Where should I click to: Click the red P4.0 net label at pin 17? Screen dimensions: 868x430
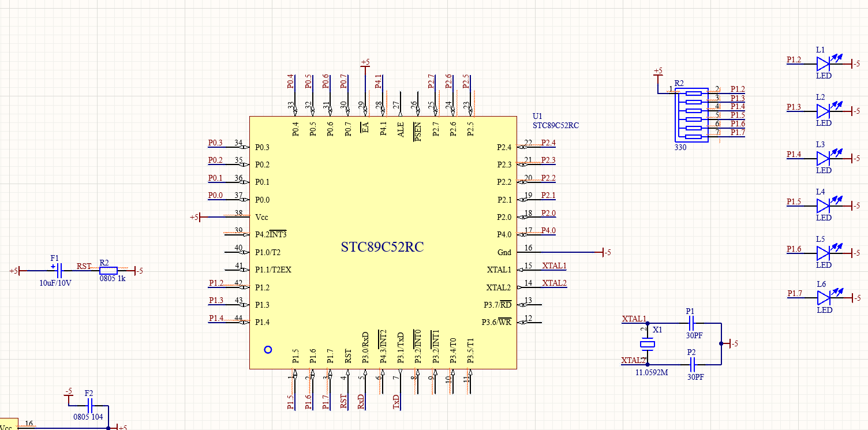(549, 230)
